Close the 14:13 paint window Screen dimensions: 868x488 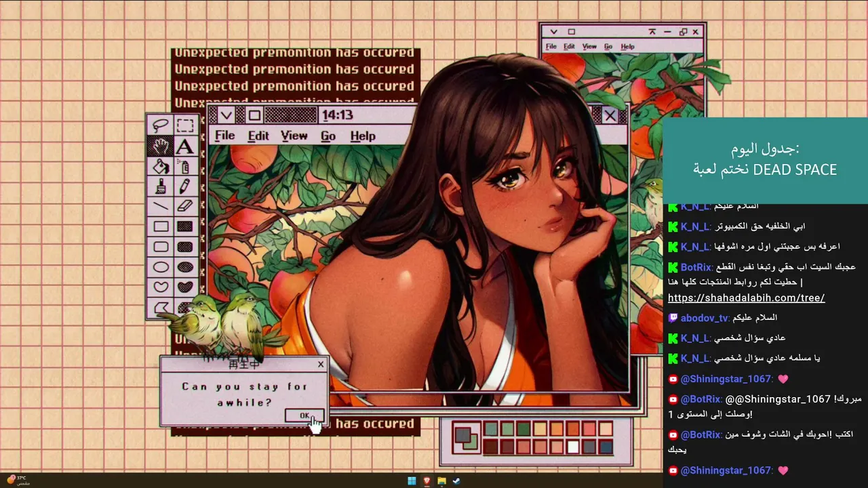pos(610,116)
